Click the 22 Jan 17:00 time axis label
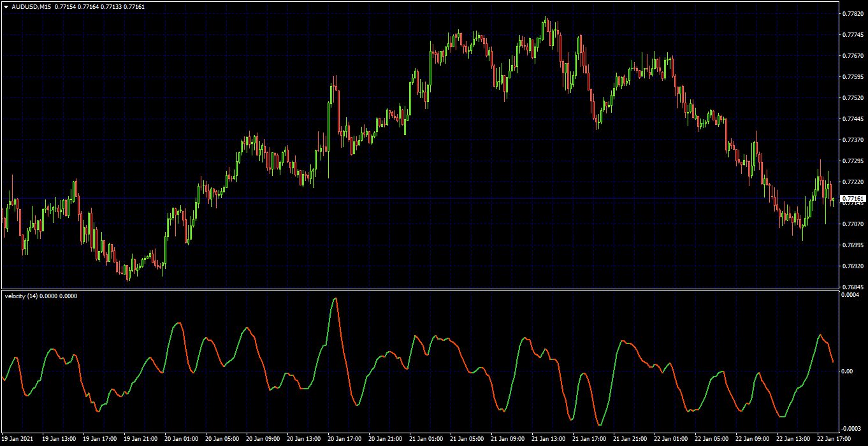The height and width of the screenshot is (446, 868). point(835,439)
